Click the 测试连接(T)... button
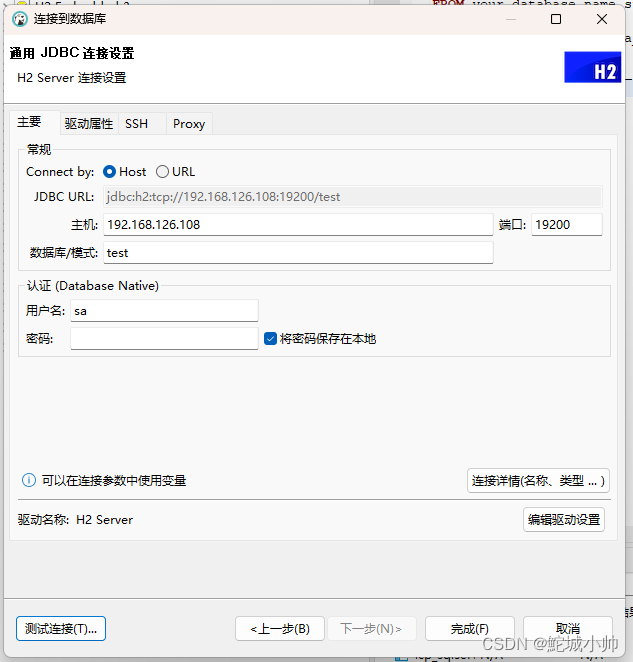The width and height of the screenshot is (633, 662). [x=61, y=629]
